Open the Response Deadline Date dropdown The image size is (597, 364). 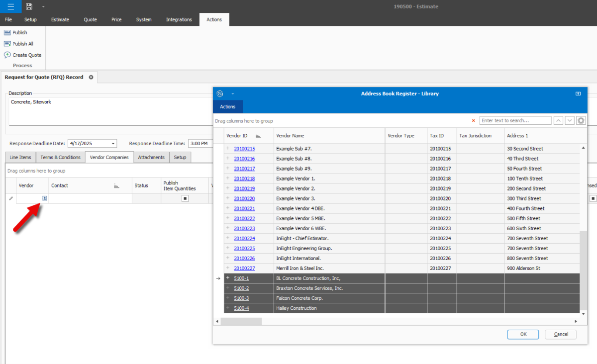[x=113, y=144]
